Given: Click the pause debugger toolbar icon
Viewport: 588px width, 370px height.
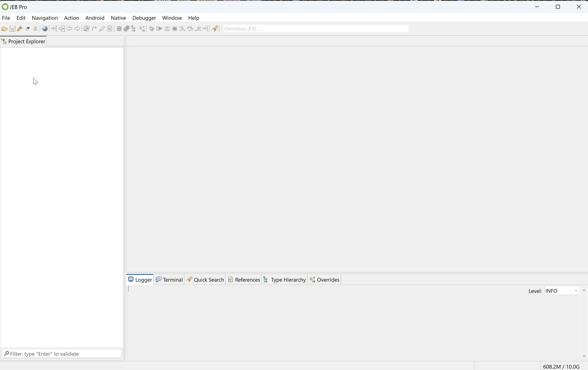Looking at the screenshot, I should pos(167,29).
